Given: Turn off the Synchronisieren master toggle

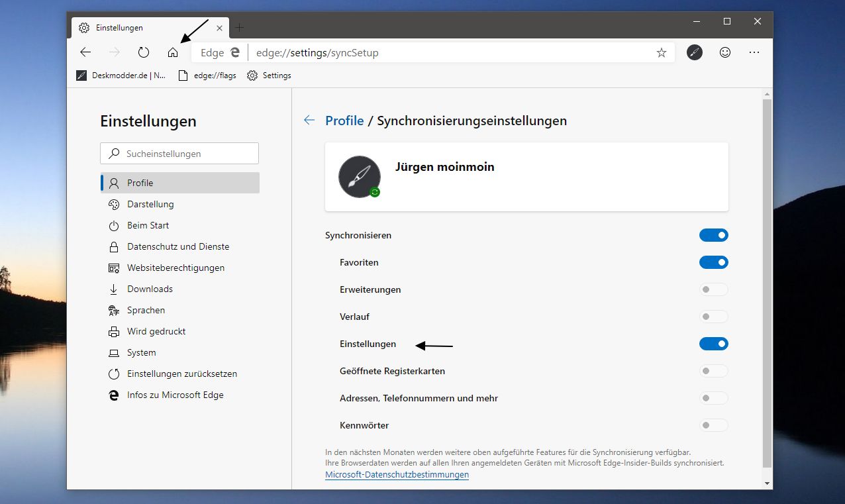Looking at the screenshot, I should (714, 235).
